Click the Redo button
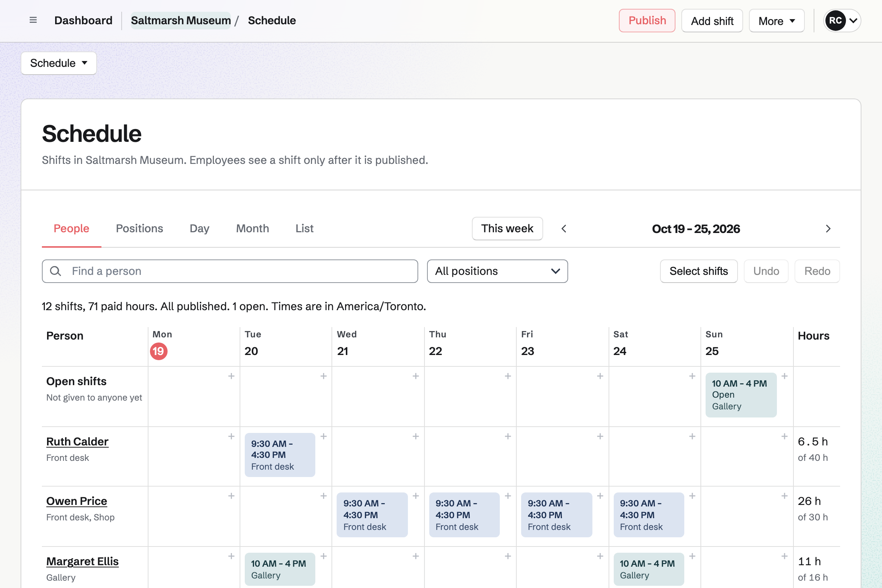This screenshot has height=588, width=882. coord(817,271)
